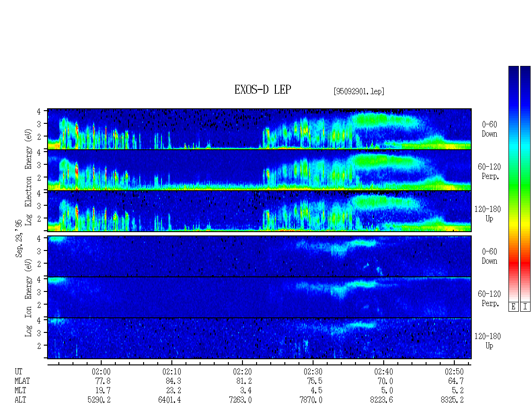Click the I color bar label box
This screenshot has width=532, height=412.
[525, 307]
